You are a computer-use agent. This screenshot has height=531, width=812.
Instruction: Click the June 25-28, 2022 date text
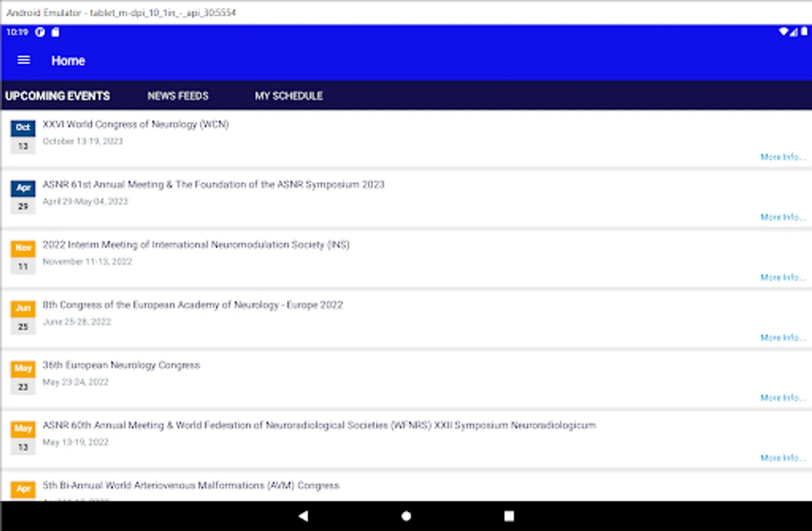[x=77, y=322]
